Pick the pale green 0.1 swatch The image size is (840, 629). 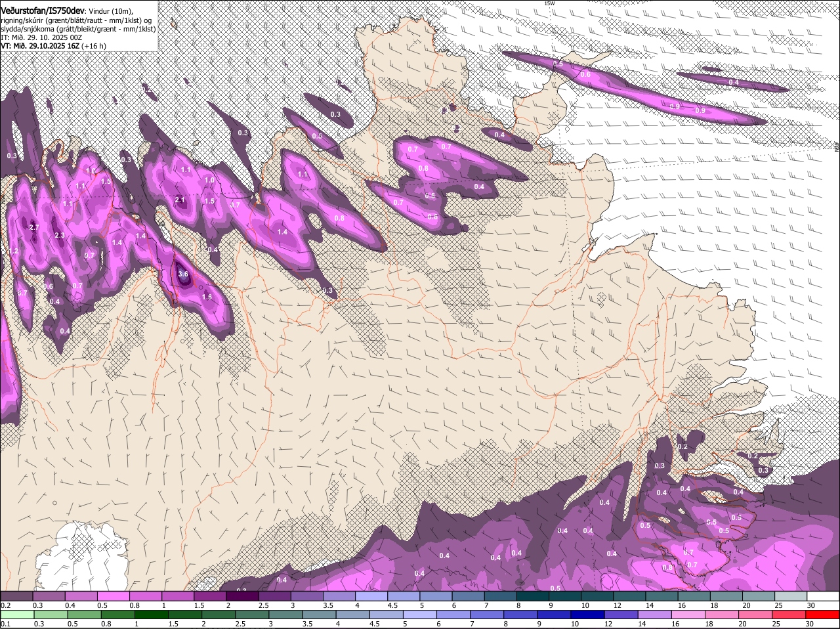(16, 615)
